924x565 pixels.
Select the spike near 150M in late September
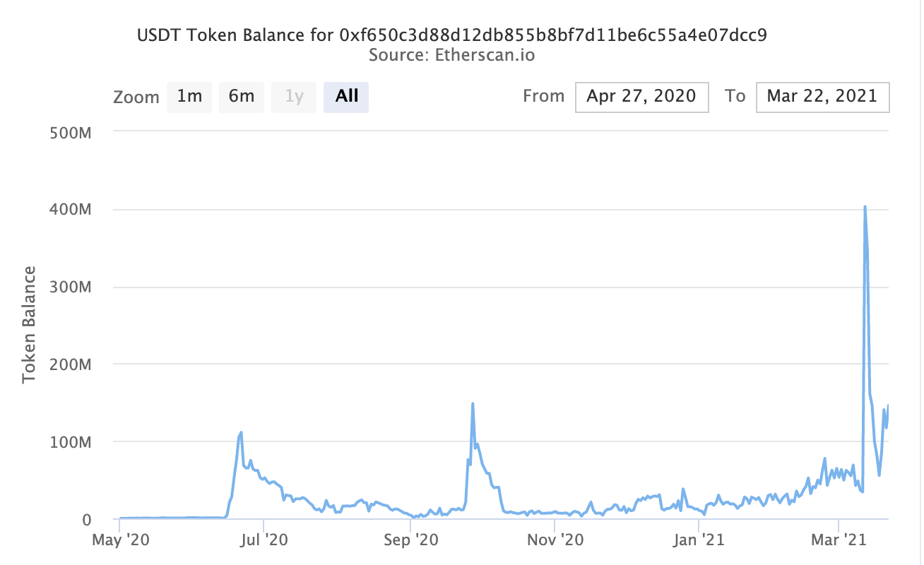tap(472, 403)
